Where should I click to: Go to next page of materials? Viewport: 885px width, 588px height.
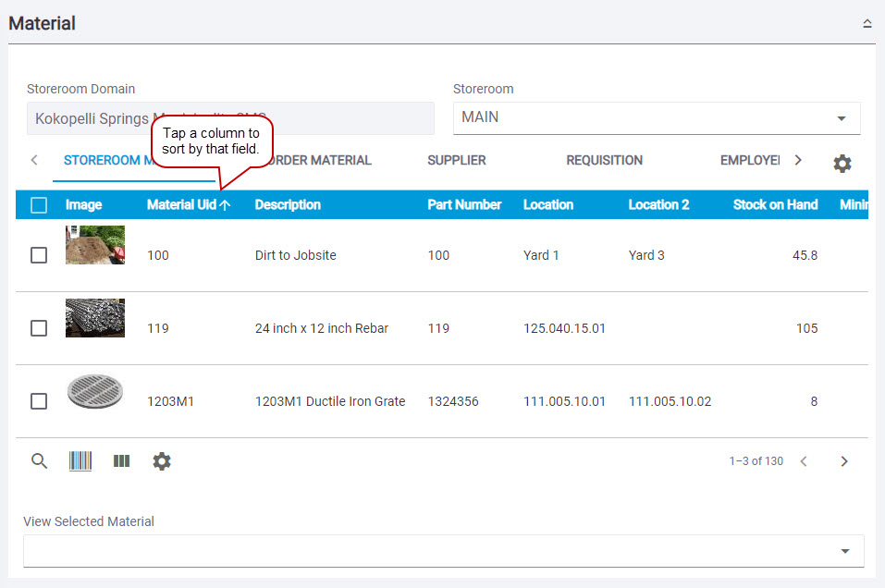pos(843,461)
